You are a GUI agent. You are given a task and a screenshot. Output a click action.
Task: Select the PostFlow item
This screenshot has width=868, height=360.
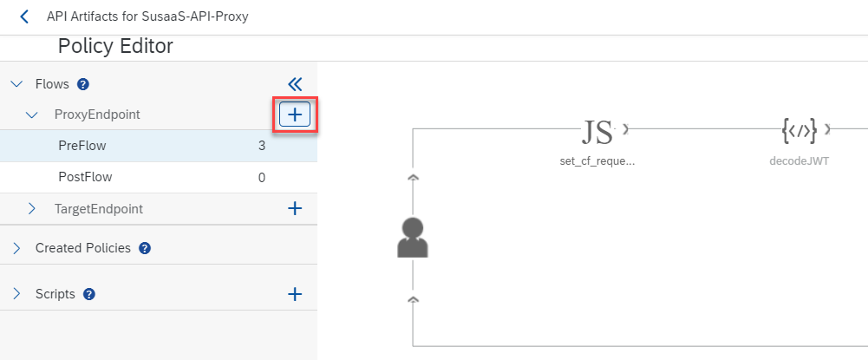tap(159, 178)
